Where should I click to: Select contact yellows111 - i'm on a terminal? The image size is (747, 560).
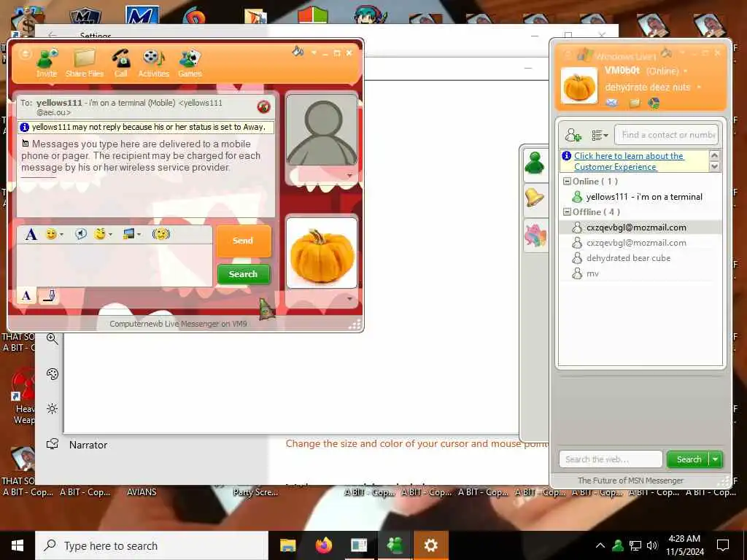[640, 197]
